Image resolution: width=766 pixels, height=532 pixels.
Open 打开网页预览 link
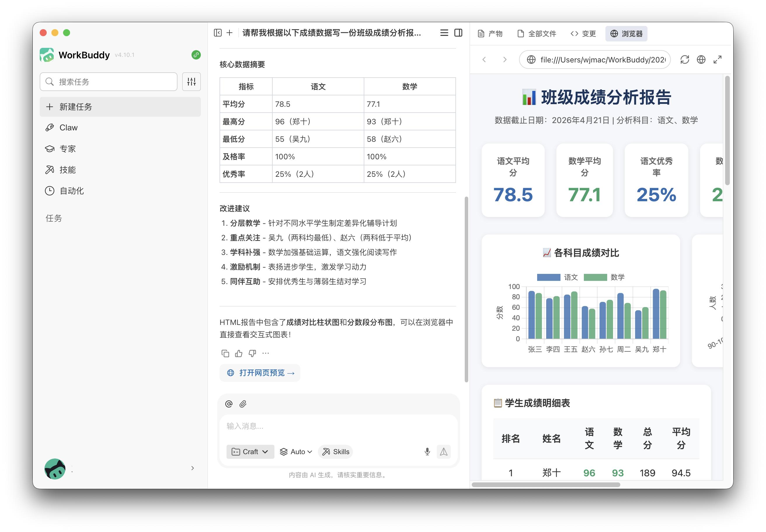(260, 373)
